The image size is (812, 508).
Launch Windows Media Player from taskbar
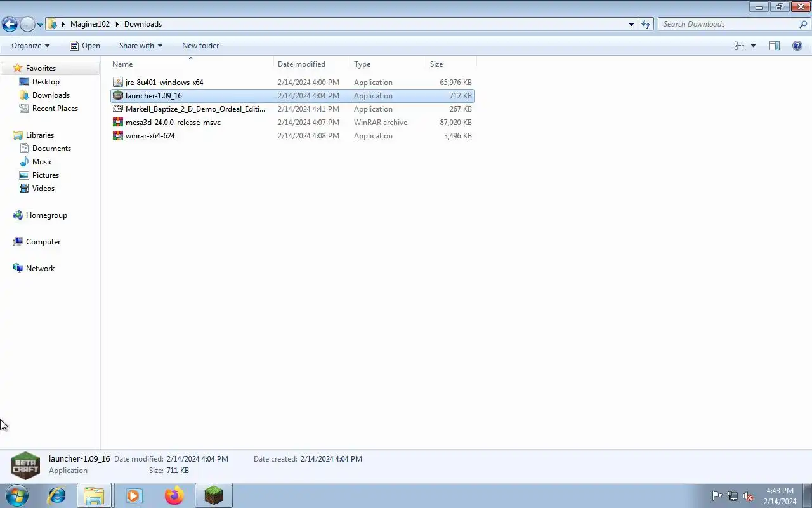(x=134, y=495)
